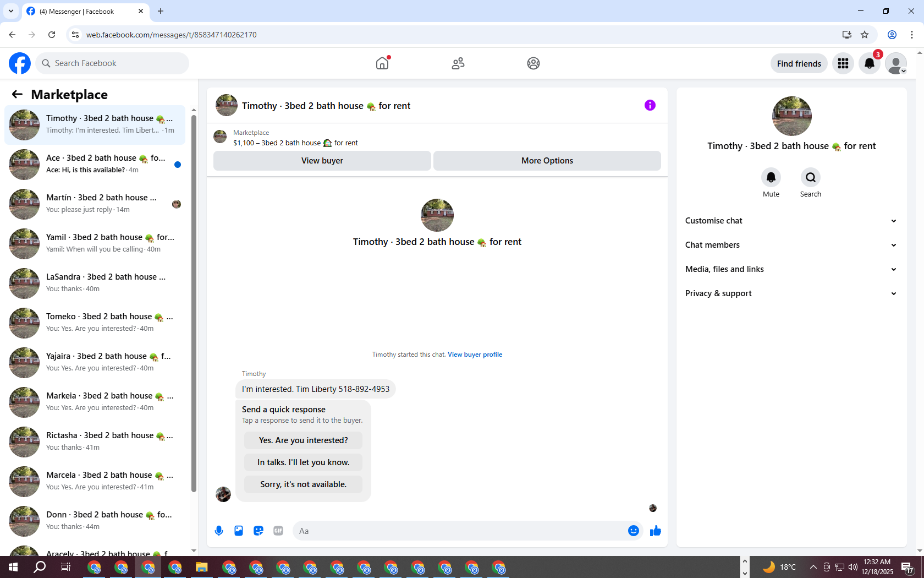
Task: Open View buyer profile link
Action: click(x=475, y=355)
